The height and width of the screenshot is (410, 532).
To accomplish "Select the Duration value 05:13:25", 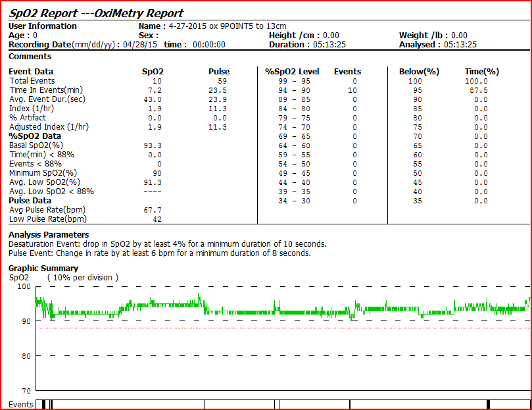I will tap(327, 45).
